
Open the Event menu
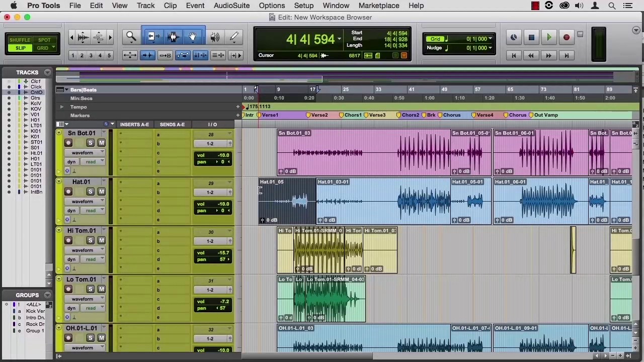[195, 6]
